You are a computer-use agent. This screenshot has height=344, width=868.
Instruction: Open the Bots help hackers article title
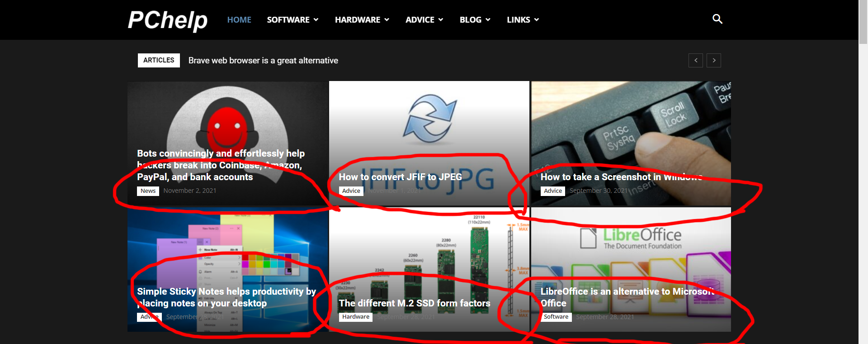(221, 165)
